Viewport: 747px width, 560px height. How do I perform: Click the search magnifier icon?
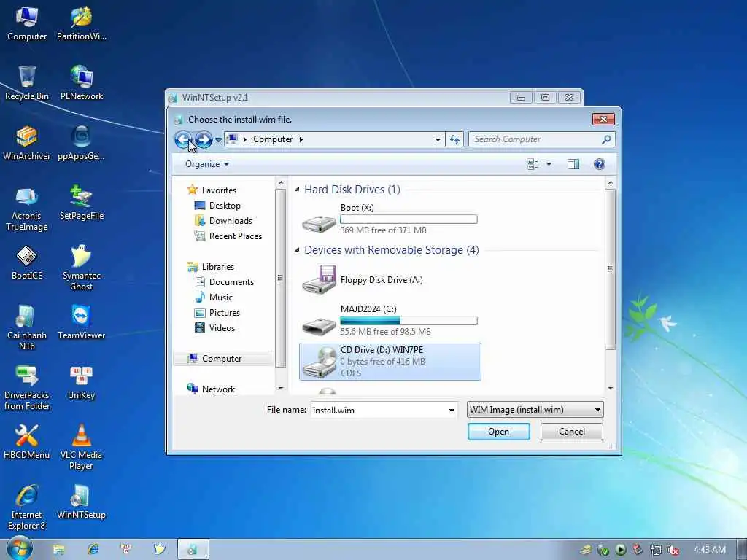606,139
